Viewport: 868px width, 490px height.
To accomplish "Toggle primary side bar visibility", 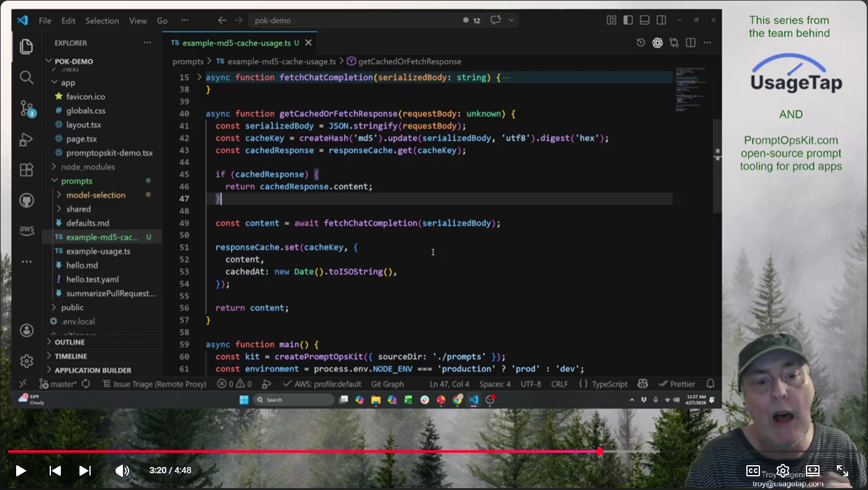I will [x=628, y=20].
